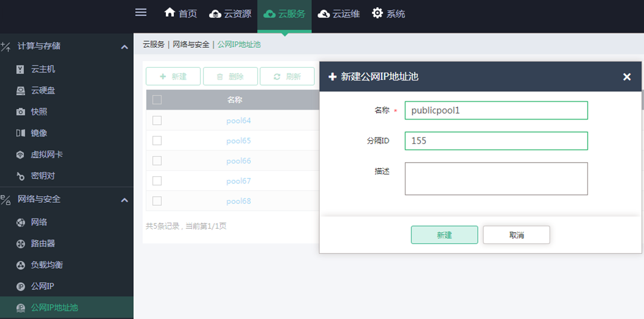The image size is (644, 319).
Task: Click the 快照 camera icon
Action: [21, 111]
